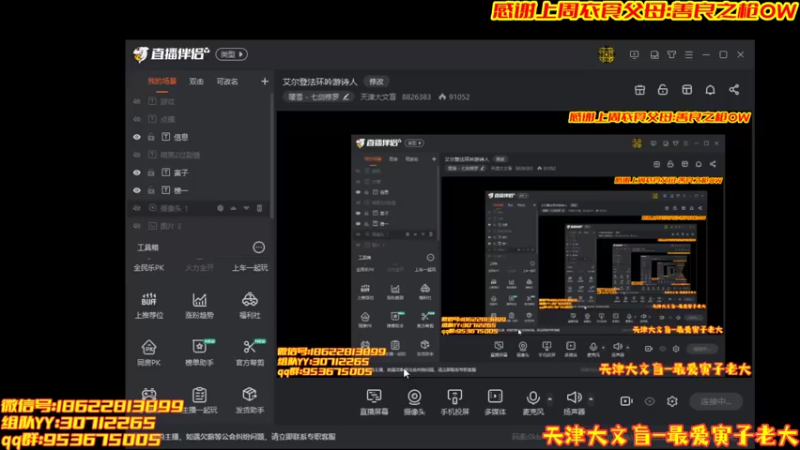Image resolution: width=800 pixels, height=450 pixels.
Task: Open the 官方帮剪 scissors tool
Action: point(249,353)
